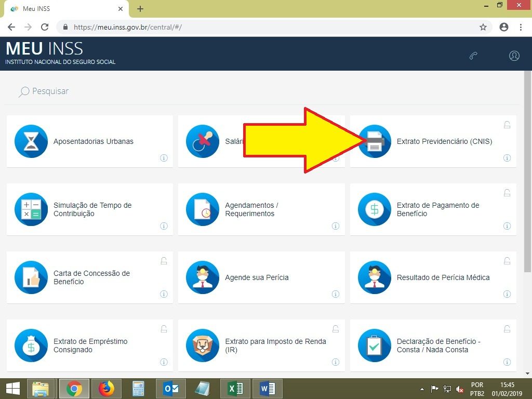Click the lock icon on Declaração de Benefício card

click(507, 329)
